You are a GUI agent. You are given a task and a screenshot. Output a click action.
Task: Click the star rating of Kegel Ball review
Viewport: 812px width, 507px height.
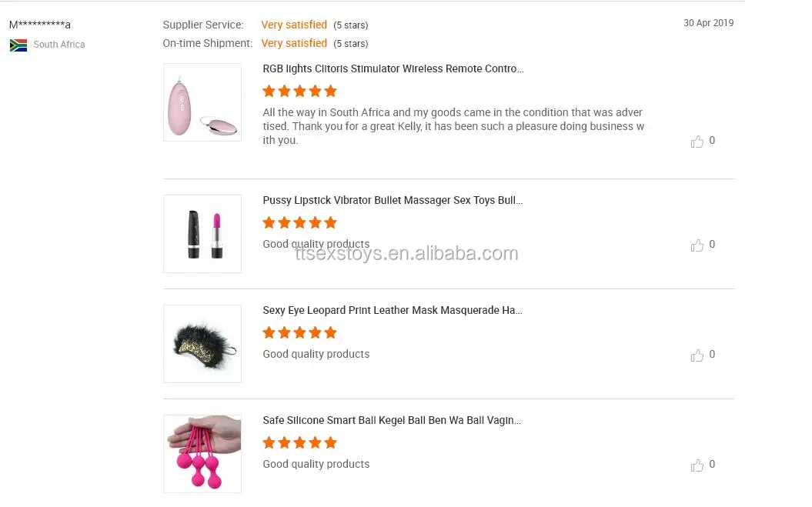(300, 443)
